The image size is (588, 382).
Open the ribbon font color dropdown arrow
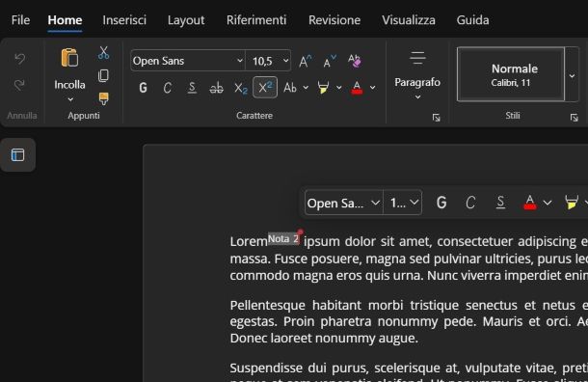click(372, 88)
